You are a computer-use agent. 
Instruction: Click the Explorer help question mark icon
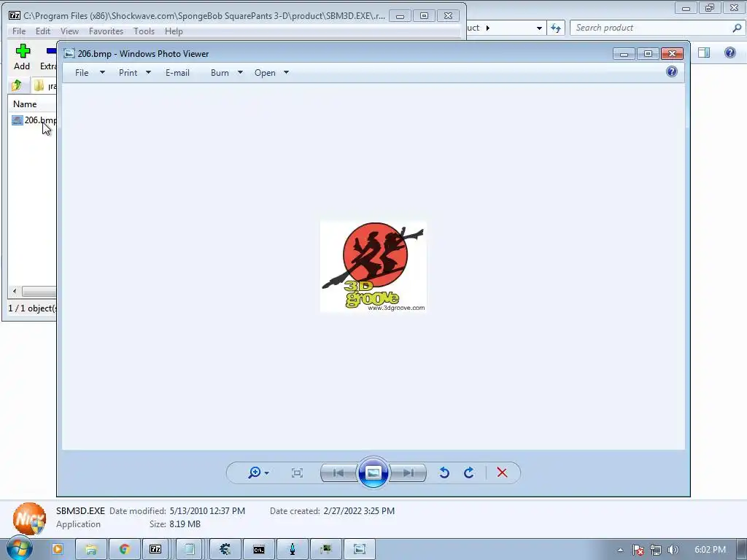pos(729,52)
